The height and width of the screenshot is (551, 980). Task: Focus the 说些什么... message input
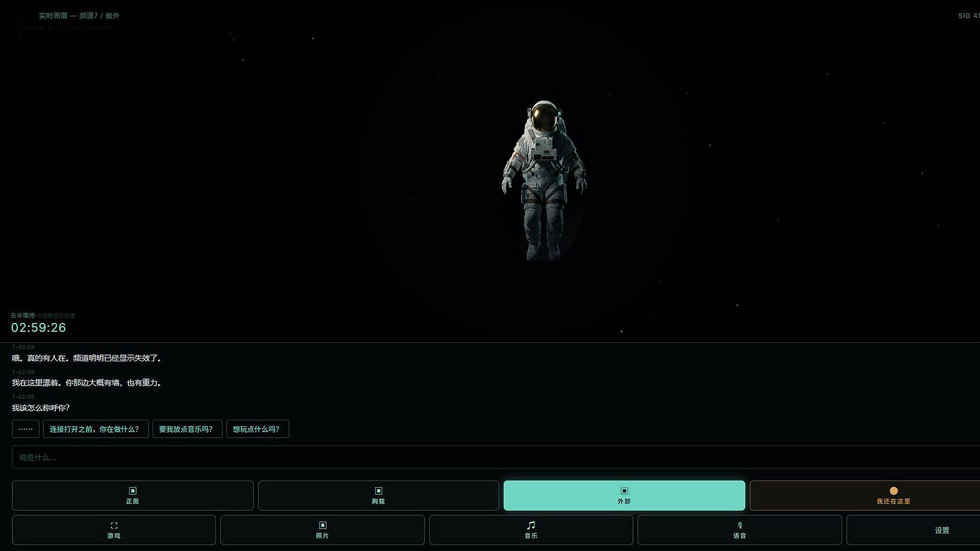tap(496, 457)
